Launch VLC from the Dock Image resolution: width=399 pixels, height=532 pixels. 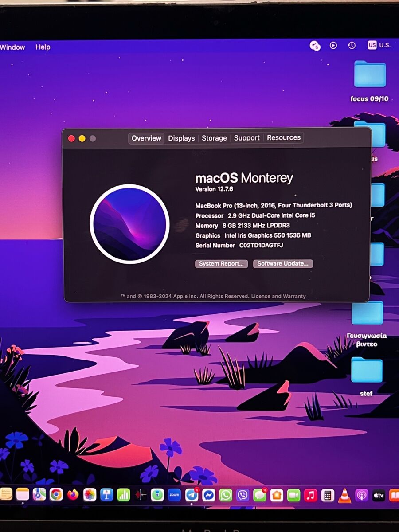[344, 495]
